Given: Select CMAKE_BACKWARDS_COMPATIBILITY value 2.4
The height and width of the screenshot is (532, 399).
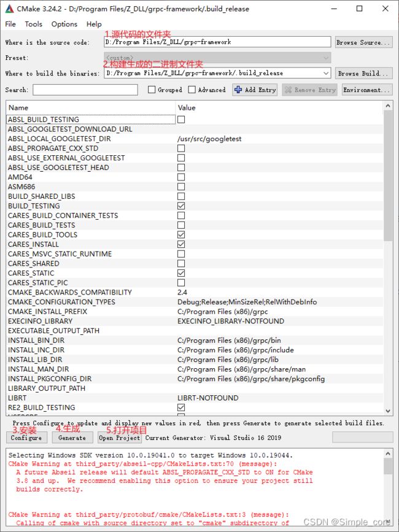Looking at the screenshot, I should [182, 292].
